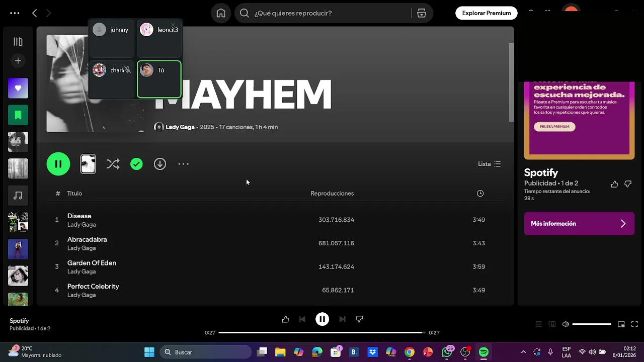
Task: Like the ad with thumbs up in side panel
Action: point(614,184)
